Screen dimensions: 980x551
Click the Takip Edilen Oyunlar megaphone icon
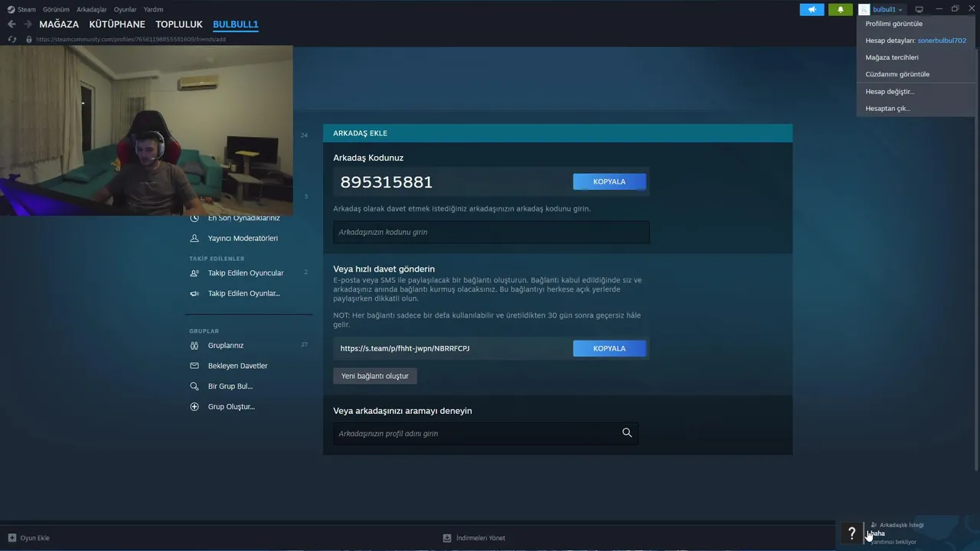[194, 293]
